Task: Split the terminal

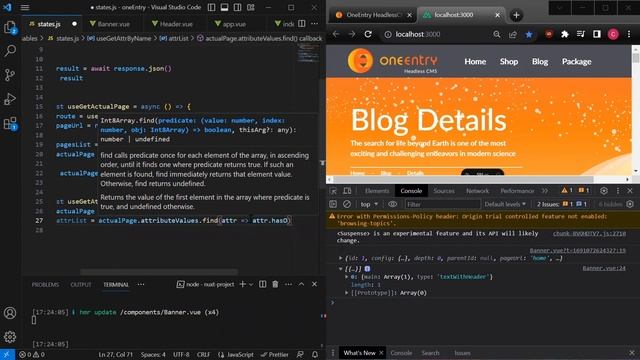Action: (x=262, y=284)
